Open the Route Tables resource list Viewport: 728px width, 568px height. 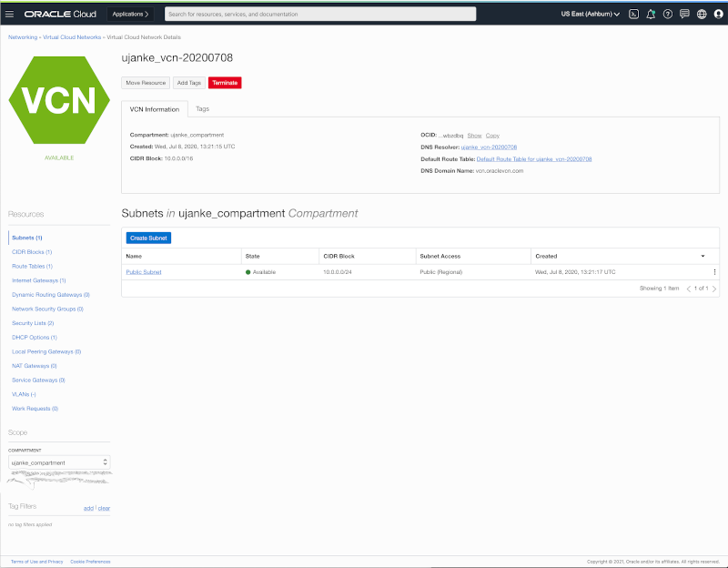point(35,267)
